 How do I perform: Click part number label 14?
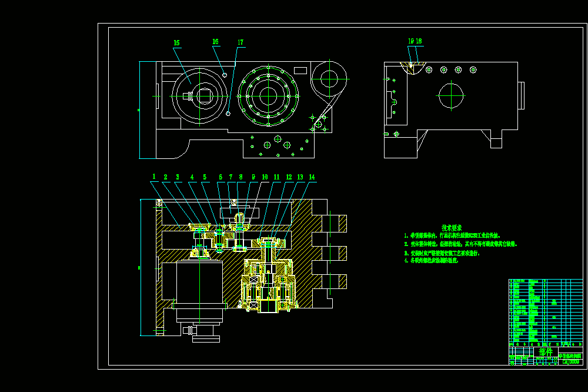point(312,177)
